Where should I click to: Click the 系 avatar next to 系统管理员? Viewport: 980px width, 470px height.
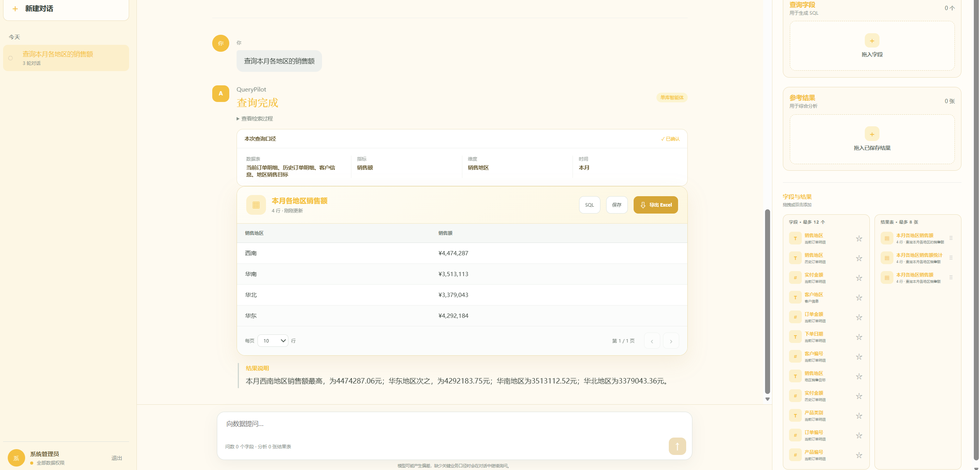(x=16, y=458)
